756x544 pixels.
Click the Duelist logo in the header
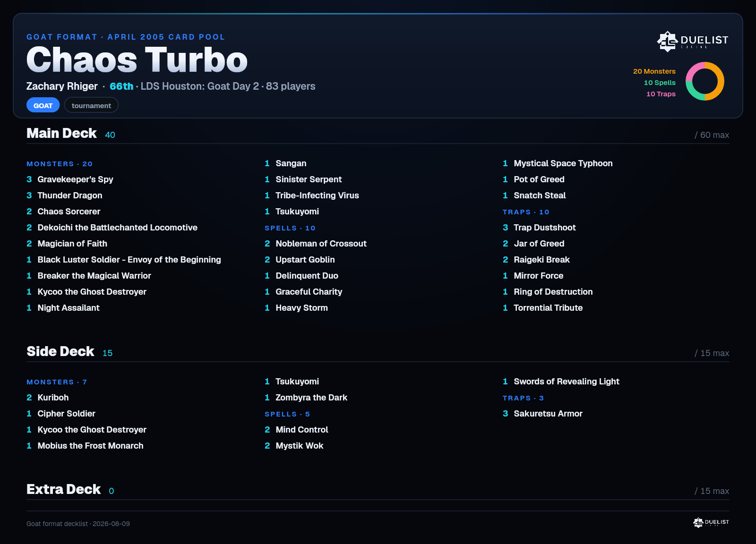point(692,41)
